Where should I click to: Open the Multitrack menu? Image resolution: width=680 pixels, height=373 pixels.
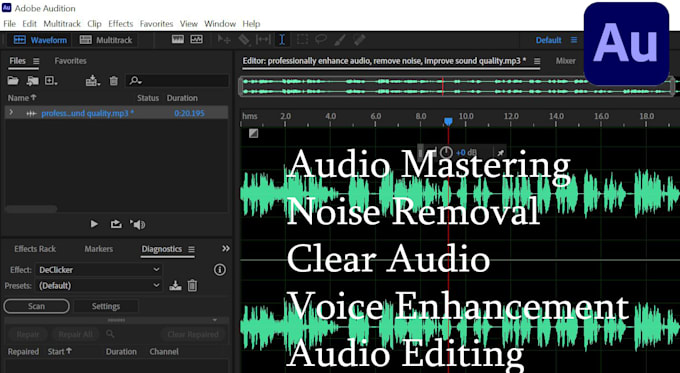point(62,23)
